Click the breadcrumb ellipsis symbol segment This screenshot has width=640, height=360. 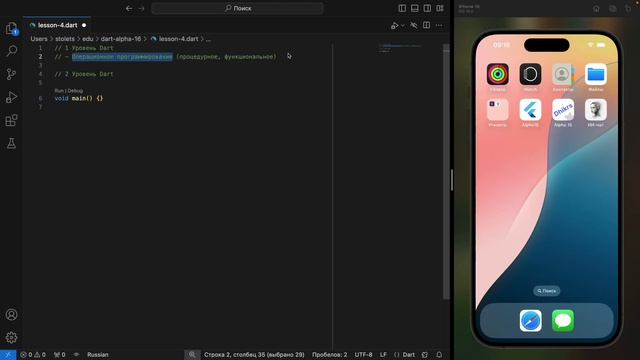(x=208, y=39)
